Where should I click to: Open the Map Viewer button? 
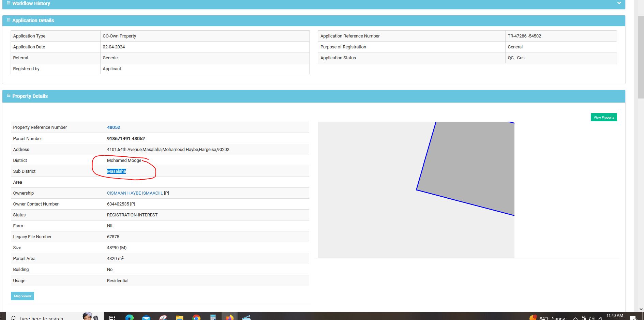(x=23, y=296)
